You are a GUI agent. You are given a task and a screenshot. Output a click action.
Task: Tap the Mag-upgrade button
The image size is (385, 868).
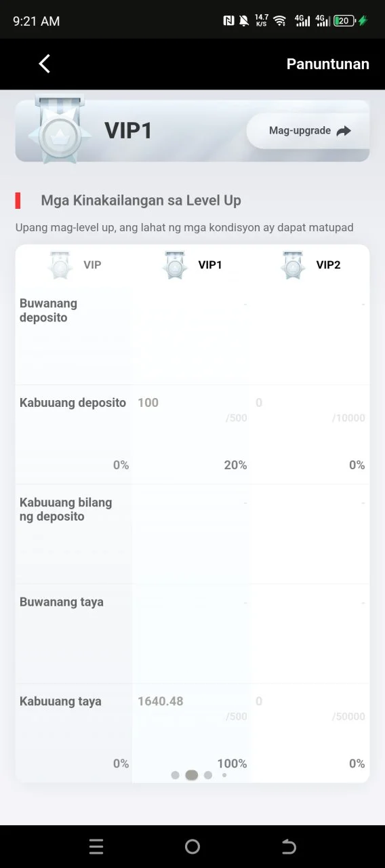(x=308, y=131)
